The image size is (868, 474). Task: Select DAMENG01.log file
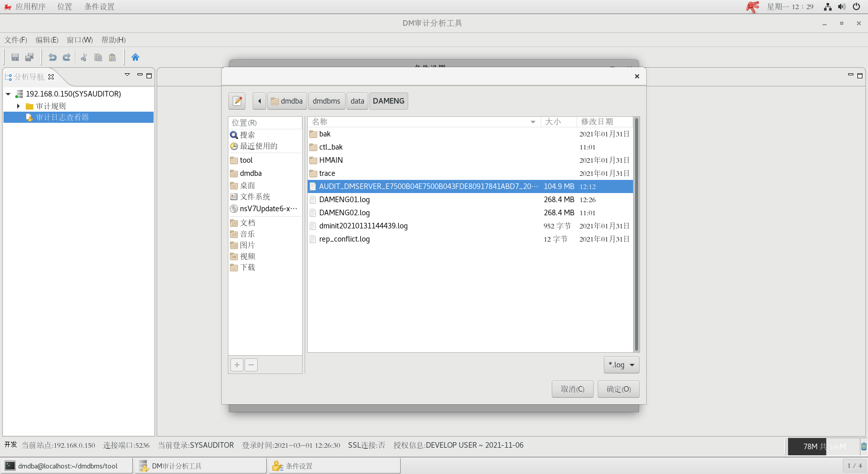coord(470,200)
